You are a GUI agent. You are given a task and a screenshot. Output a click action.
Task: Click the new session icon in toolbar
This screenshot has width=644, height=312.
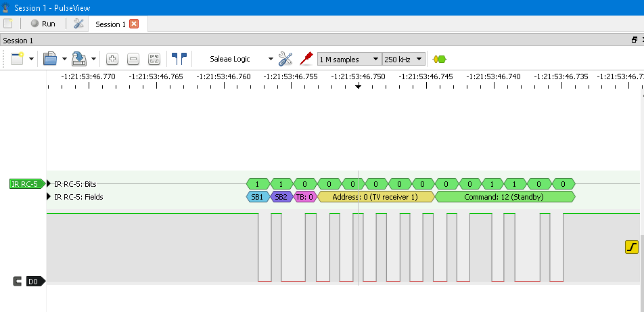pos(18,59)
